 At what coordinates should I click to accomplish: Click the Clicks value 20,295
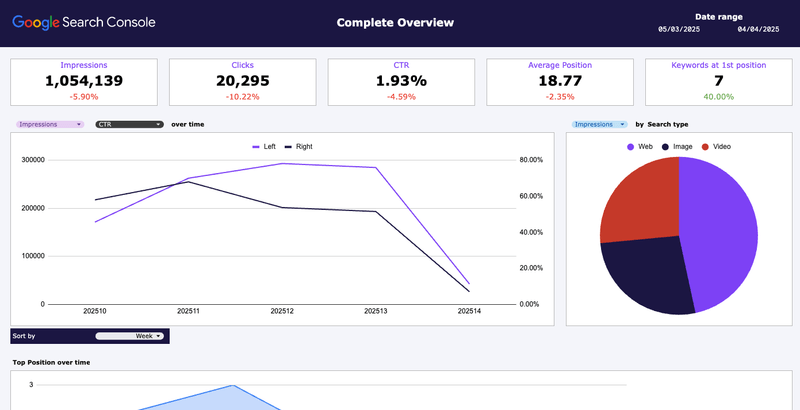pyautogui.click(x=243, y=81)
